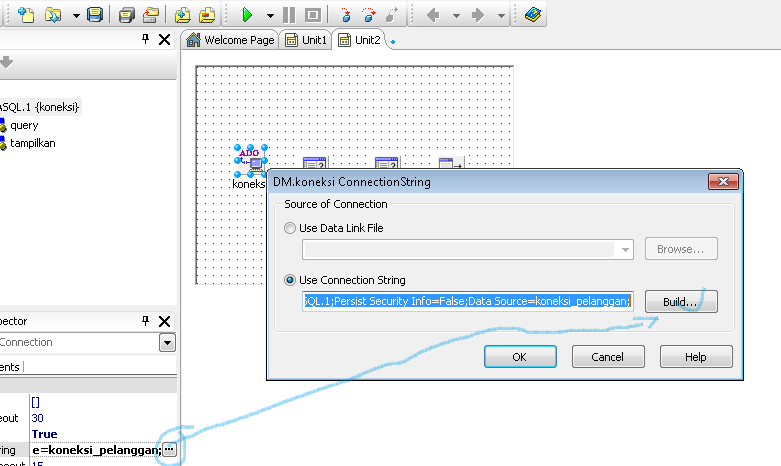
Task: Open the Object Inspector component dropdown
Action: click(x=167, y=343)
